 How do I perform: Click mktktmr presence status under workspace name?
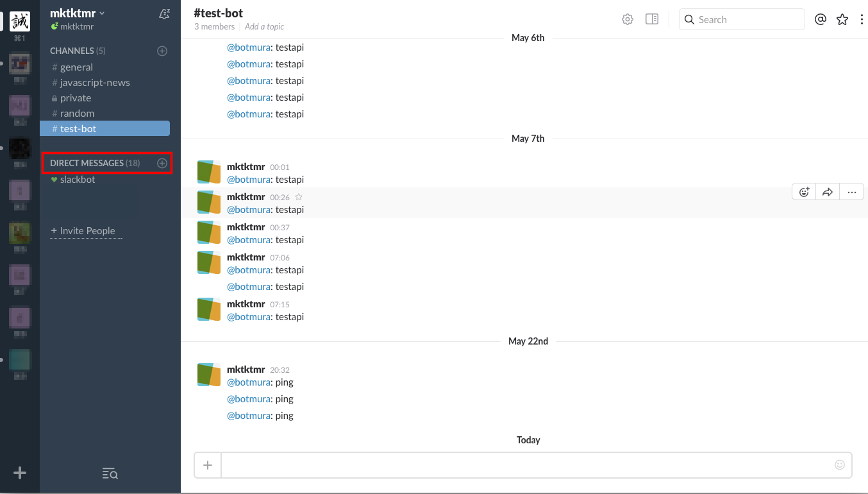tap(72, 27)
